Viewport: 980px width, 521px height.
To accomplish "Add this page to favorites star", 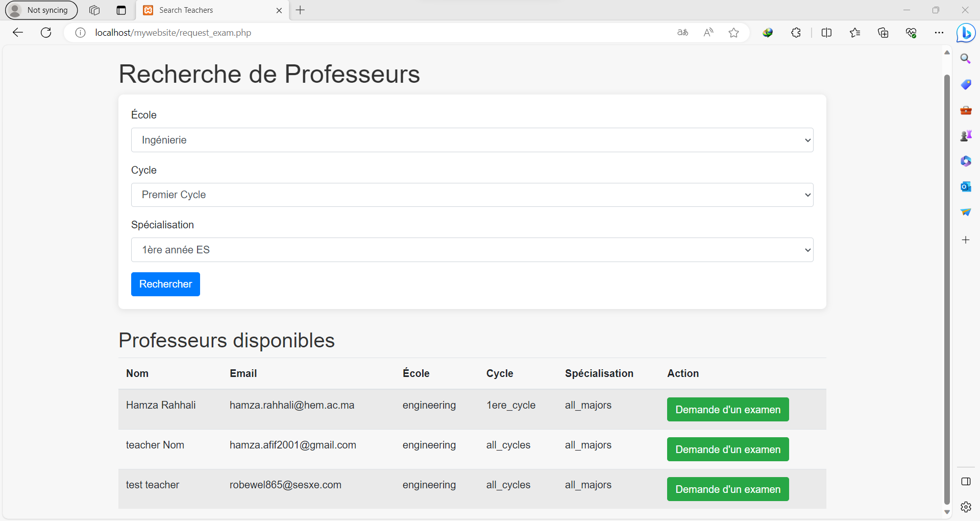I will tap(733, 33).
